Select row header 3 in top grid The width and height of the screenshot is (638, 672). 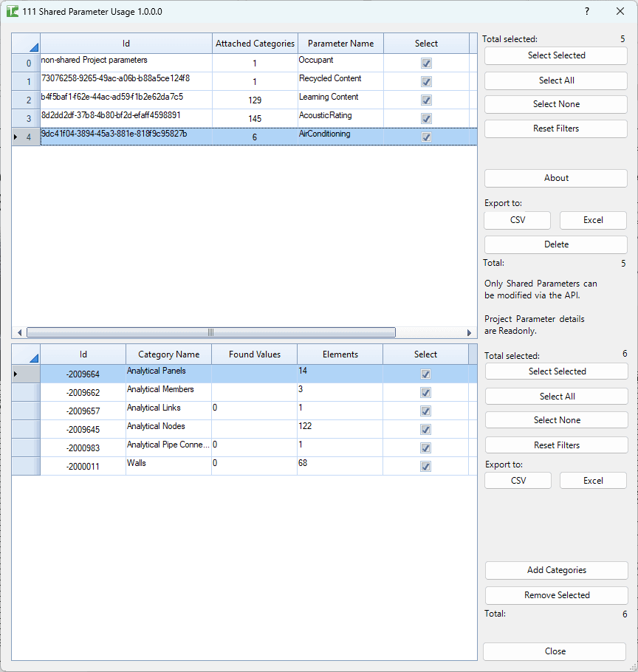pos(26,118)
